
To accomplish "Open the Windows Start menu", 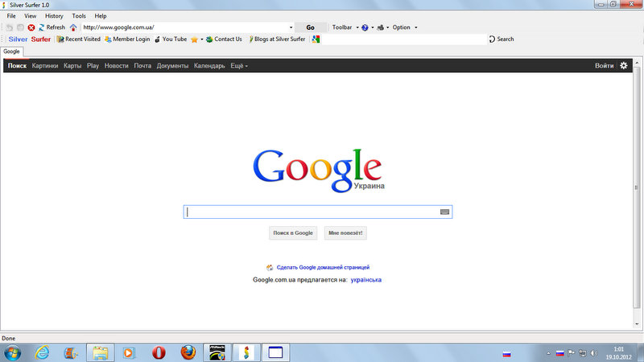I will coord(12,353).
